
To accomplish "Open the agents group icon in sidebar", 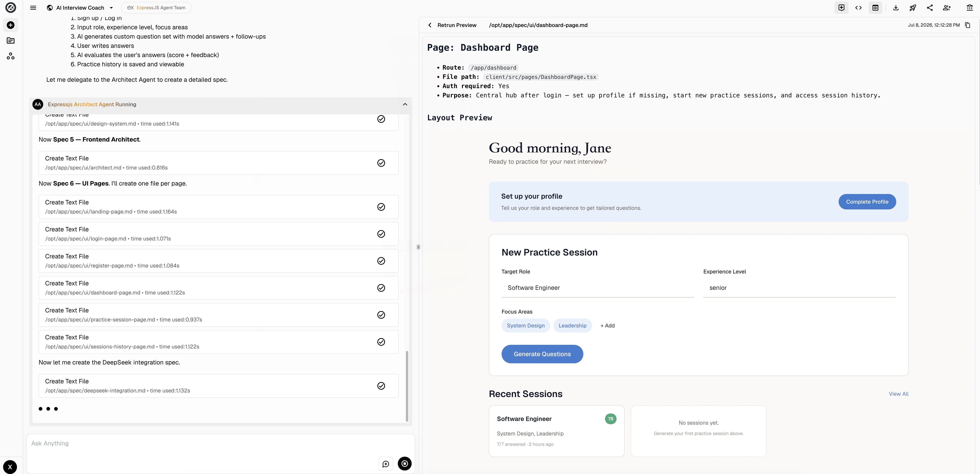I will click(11, 56).
